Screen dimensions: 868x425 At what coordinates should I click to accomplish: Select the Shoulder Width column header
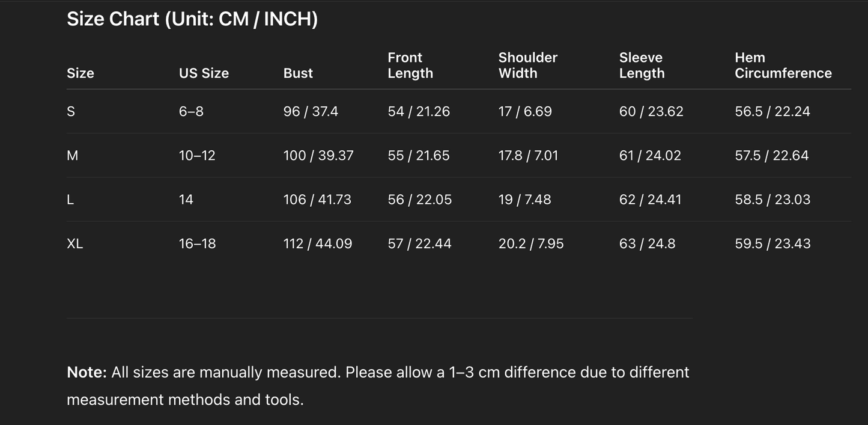[x=527, y=66]
